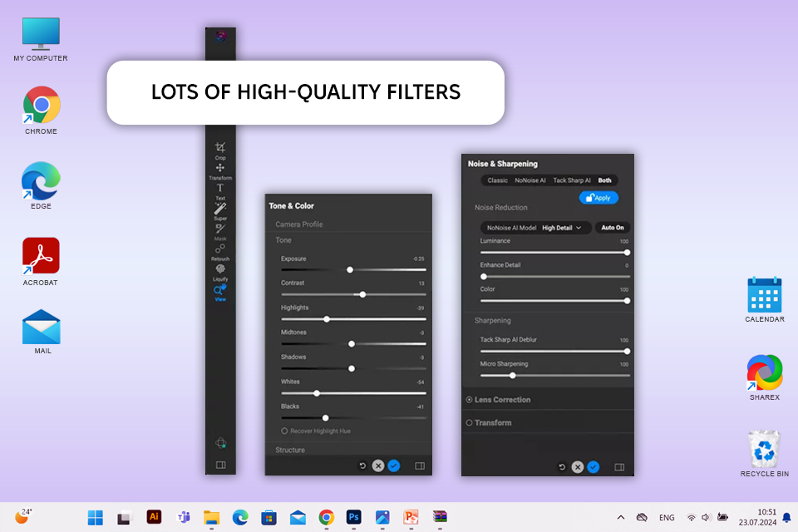The width and height of the screenshot is (798, 532).
Task: Expand the Structure section
Action: click(x=290, y=450)
